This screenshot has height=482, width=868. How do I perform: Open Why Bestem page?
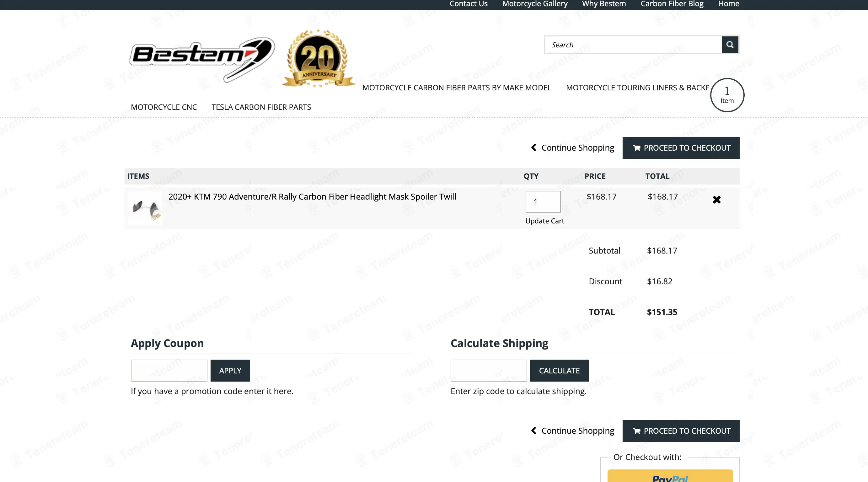pyautogui.click(x=604, y=4)
